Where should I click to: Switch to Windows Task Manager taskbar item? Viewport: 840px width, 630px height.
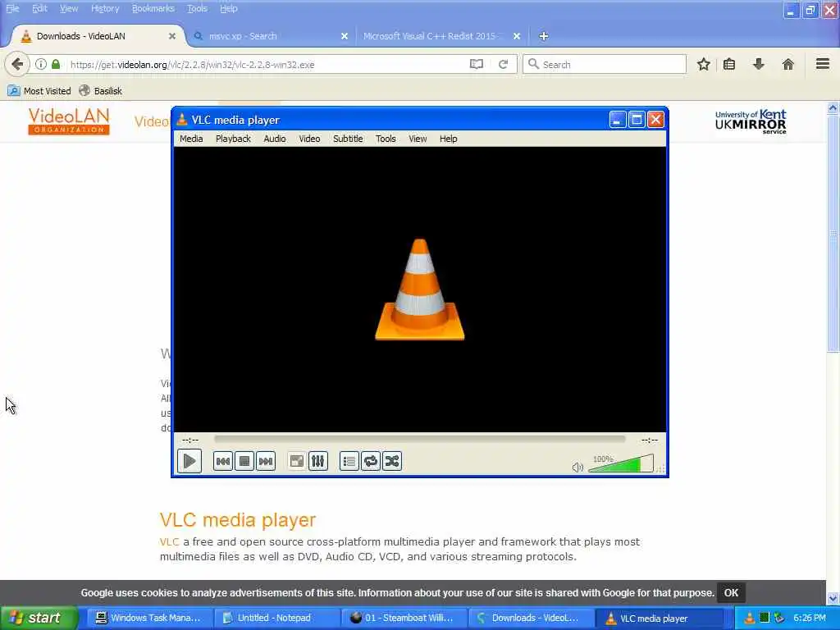pos(148,618)
